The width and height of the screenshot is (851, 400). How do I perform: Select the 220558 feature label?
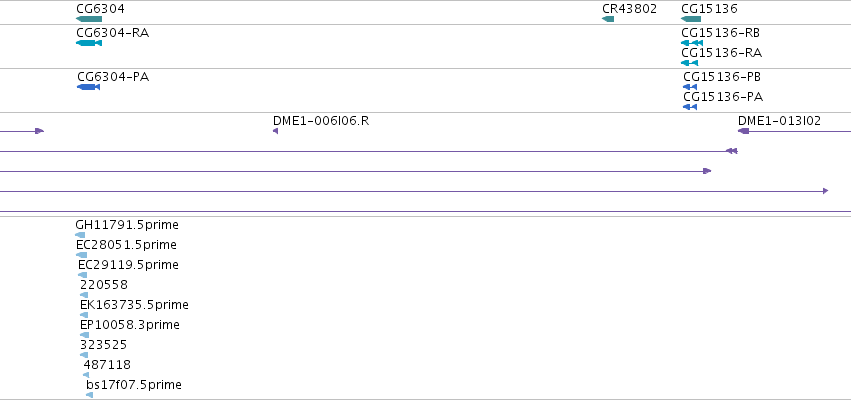(104, 285)
